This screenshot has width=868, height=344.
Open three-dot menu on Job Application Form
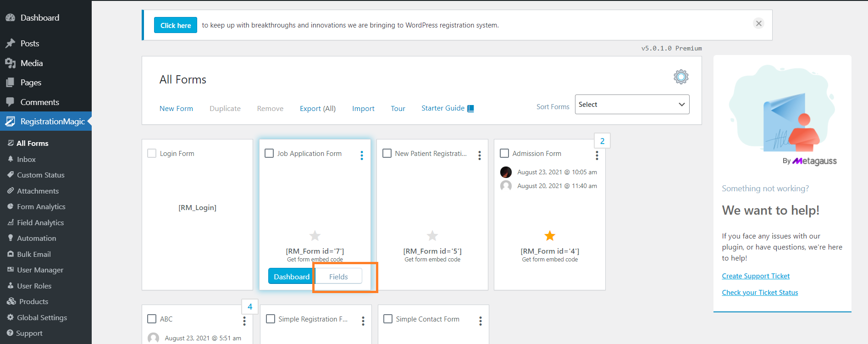(x=362, y=155)
